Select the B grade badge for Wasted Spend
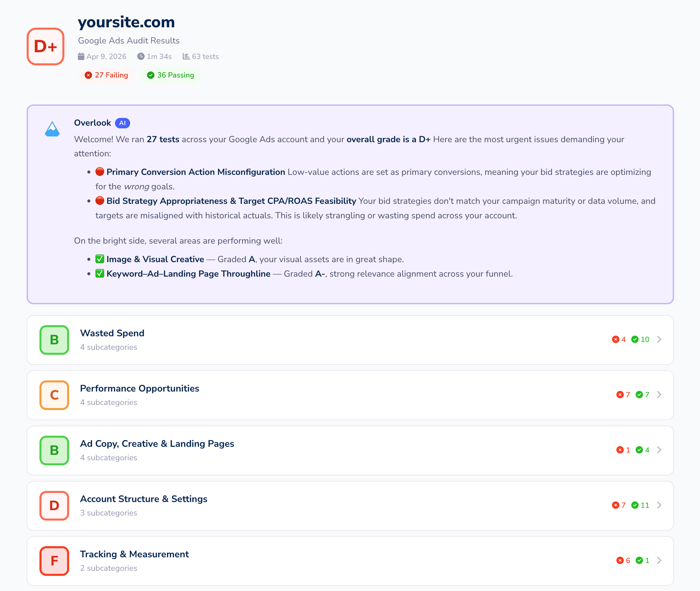Image resolution: width=700 pixels, height=591 pixels. point(54,340)
